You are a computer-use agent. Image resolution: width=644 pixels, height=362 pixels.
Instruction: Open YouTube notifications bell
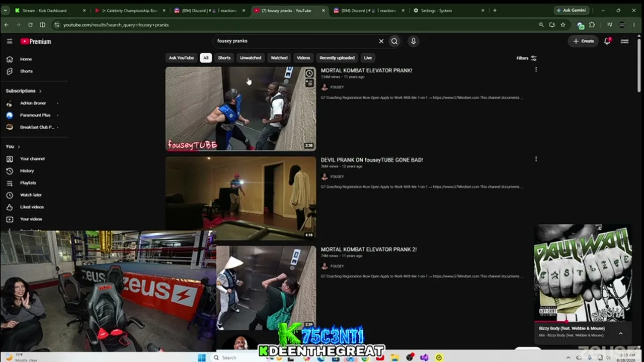[x=607, y=41]
